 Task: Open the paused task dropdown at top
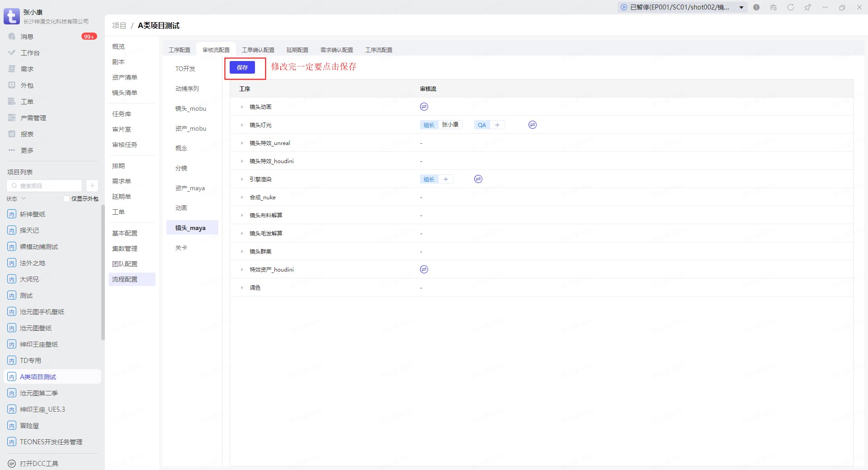tap(741, 7)
